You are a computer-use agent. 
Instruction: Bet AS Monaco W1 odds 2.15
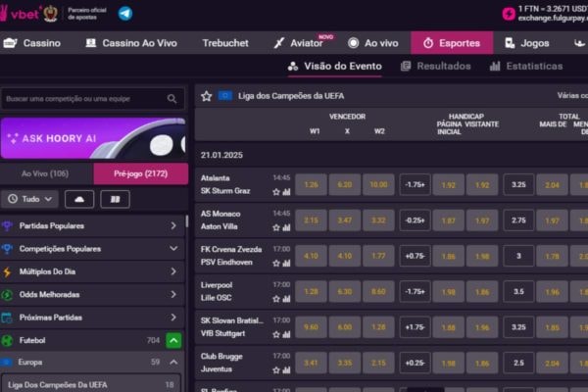coord(312,220)
